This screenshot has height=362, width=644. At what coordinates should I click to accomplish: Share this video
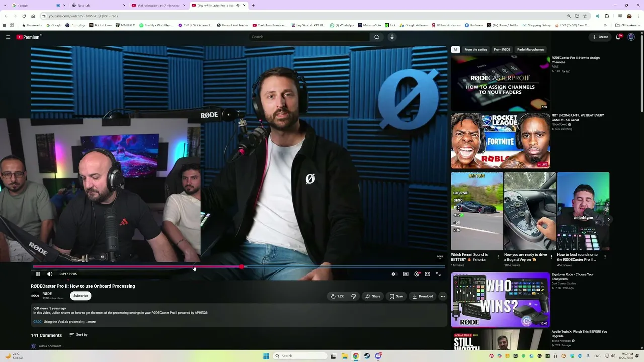(373, 296)
